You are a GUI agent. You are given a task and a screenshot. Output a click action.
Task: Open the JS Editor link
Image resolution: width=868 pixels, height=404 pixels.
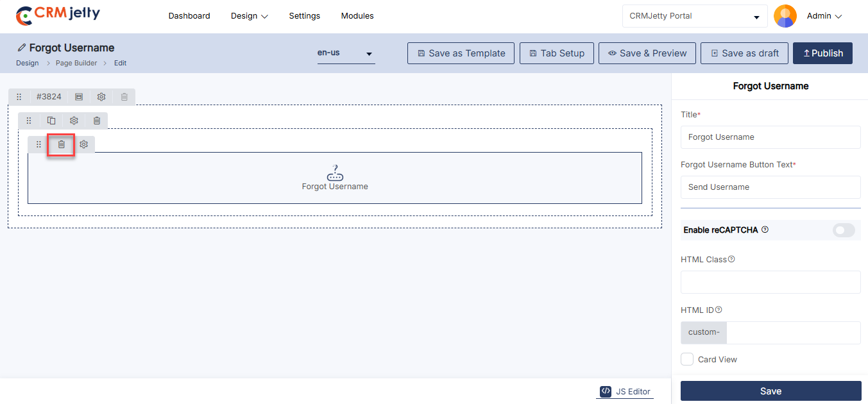click(625, 392)
